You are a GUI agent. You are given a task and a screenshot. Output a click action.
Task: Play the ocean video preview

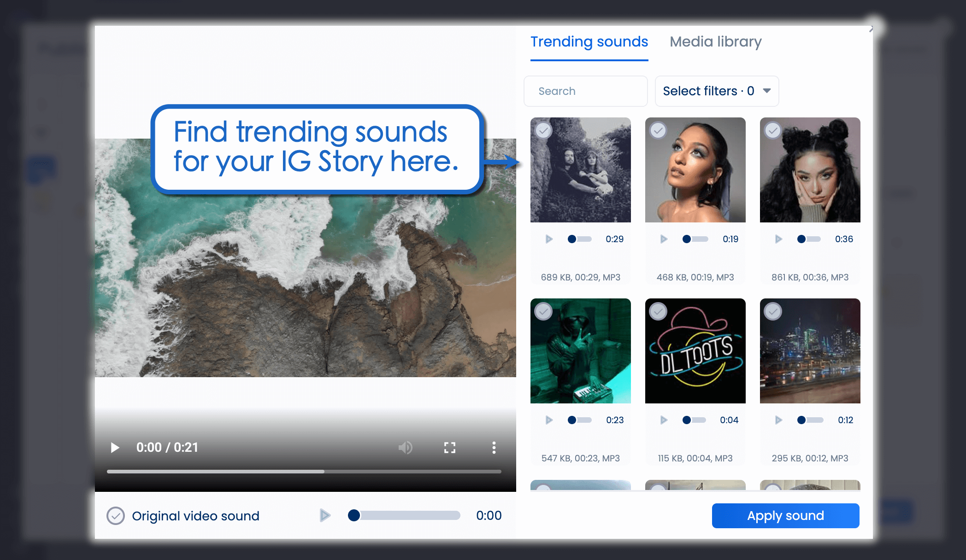114,447
